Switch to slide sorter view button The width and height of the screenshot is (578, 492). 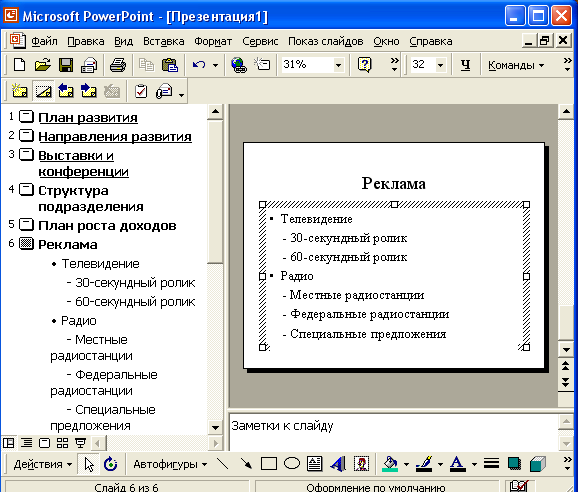(62, 443)
